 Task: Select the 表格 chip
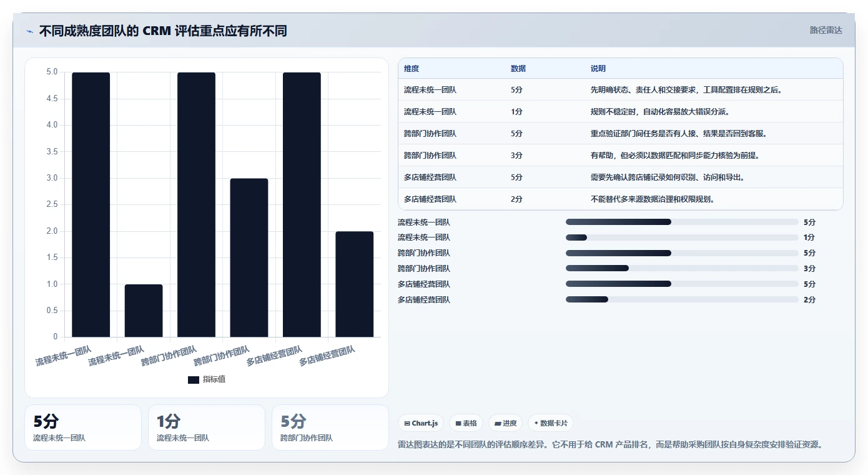466,423
